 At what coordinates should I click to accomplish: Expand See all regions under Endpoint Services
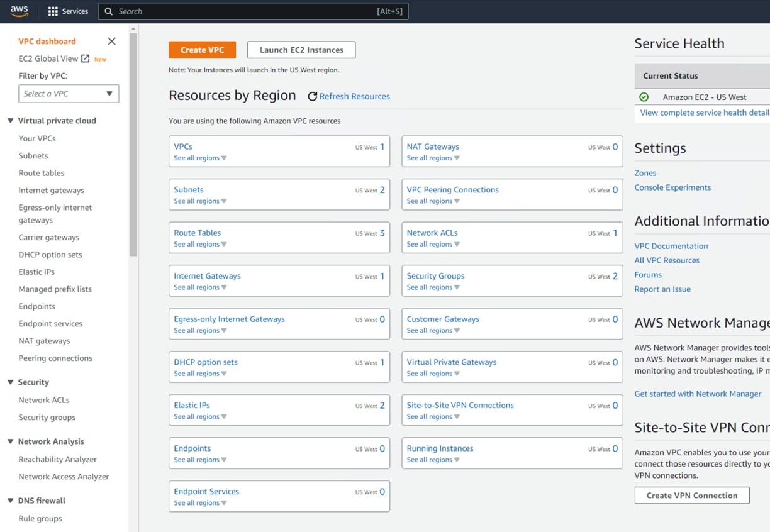pyautogui.click(x=200, y=503)
